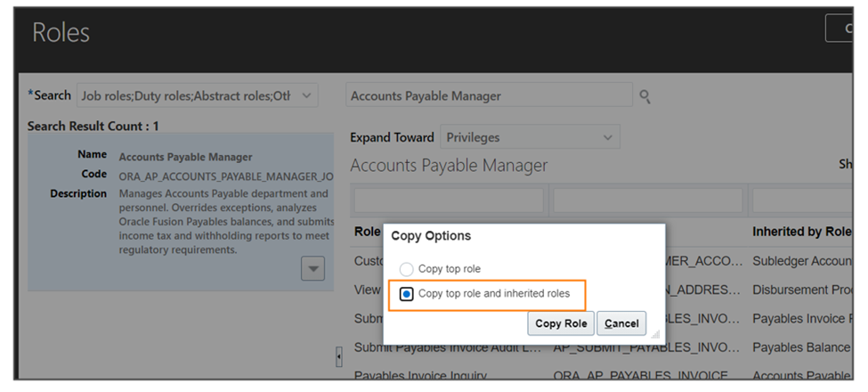Select the Payables Invoice Inquiry row

(603, 374)
